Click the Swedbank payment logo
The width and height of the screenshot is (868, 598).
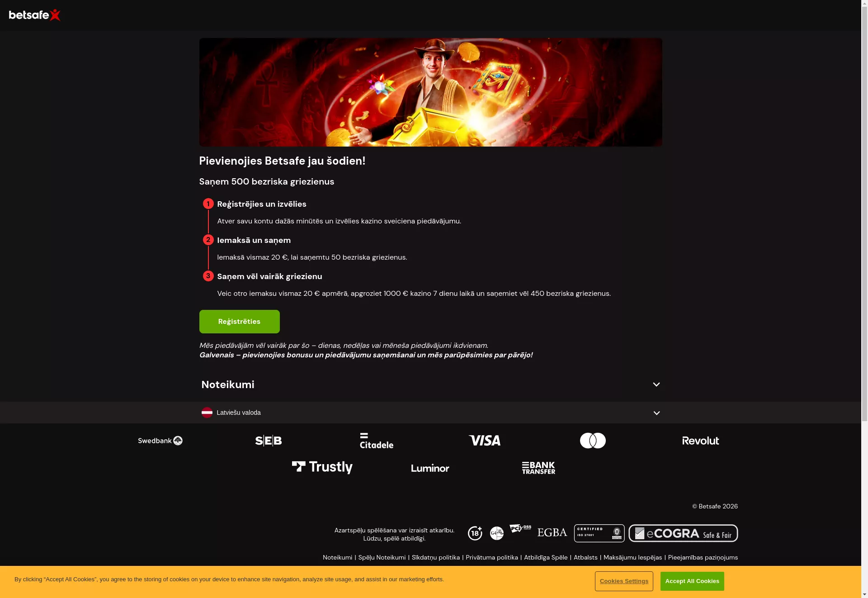click(160, 441)
